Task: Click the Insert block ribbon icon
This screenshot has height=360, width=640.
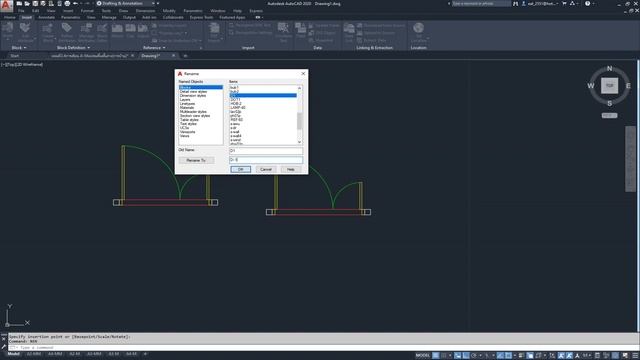Action: 7,28
